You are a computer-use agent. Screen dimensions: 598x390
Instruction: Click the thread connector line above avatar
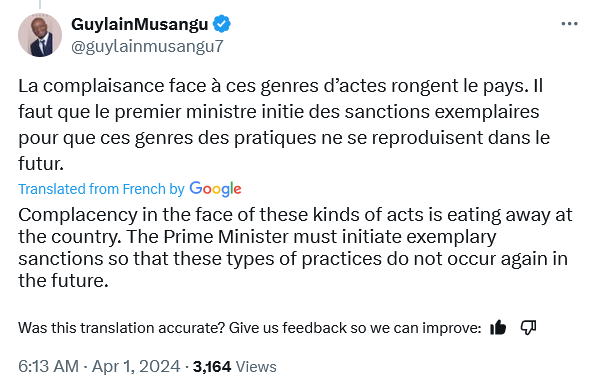tap(40, 5)
